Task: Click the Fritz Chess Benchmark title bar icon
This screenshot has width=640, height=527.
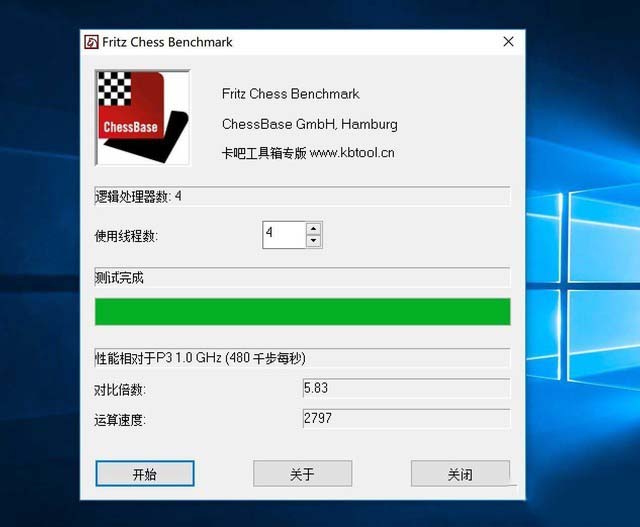Action: (91, 42)
